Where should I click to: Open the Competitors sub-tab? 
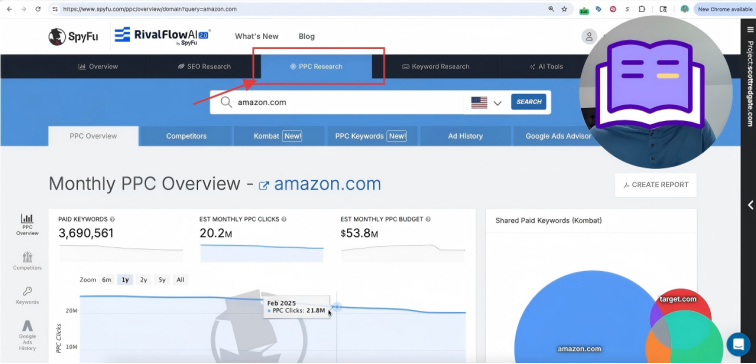pos(186,136)
